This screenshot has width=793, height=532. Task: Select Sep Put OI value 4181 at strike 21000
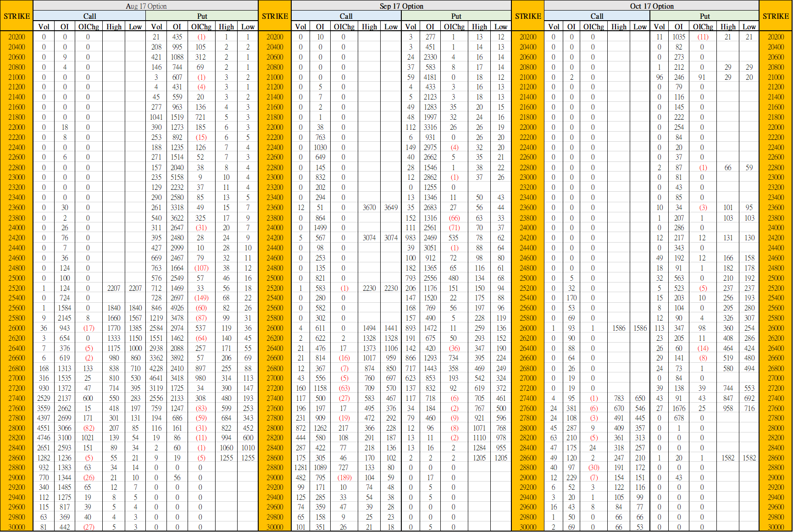coord(430,77)
